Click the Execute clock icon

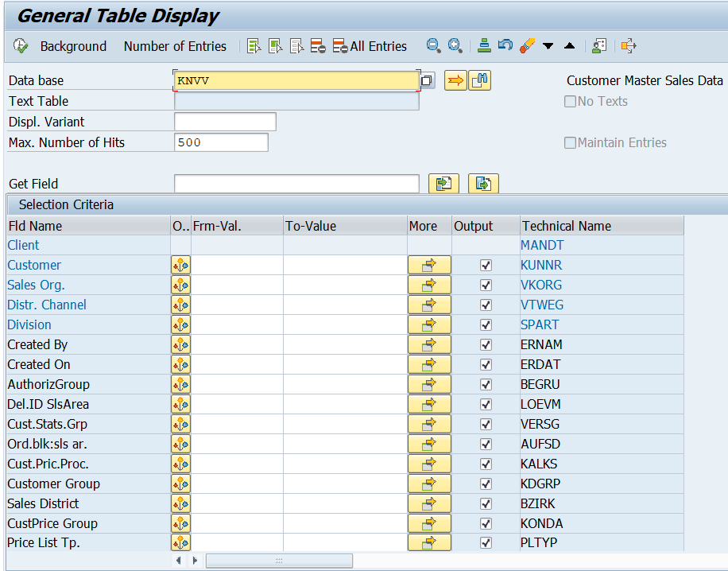(21, 46)
